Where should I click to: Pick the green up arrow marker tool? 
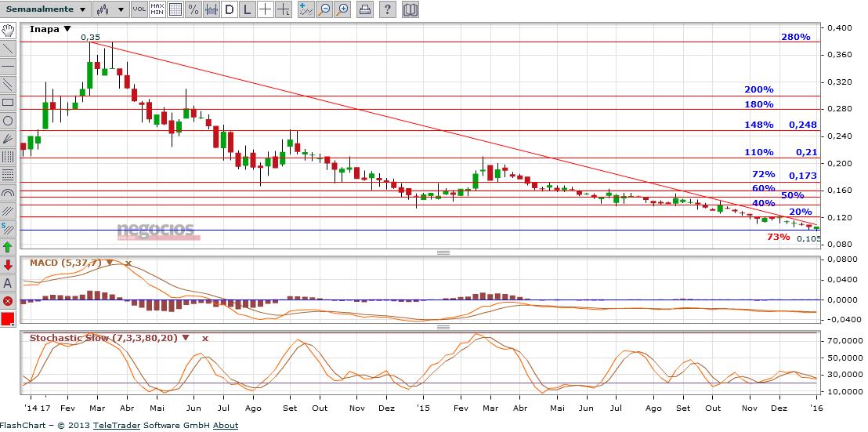[8, 247]
